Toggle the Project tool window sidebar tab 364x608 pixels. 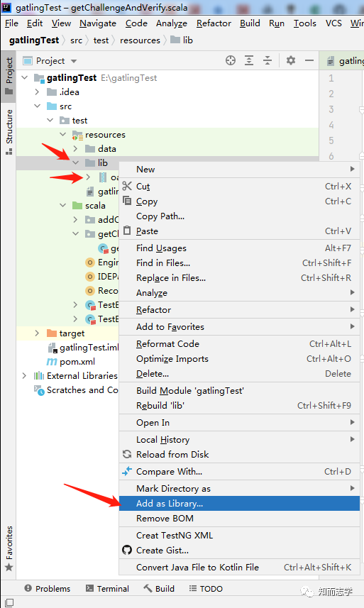point(9,76)
